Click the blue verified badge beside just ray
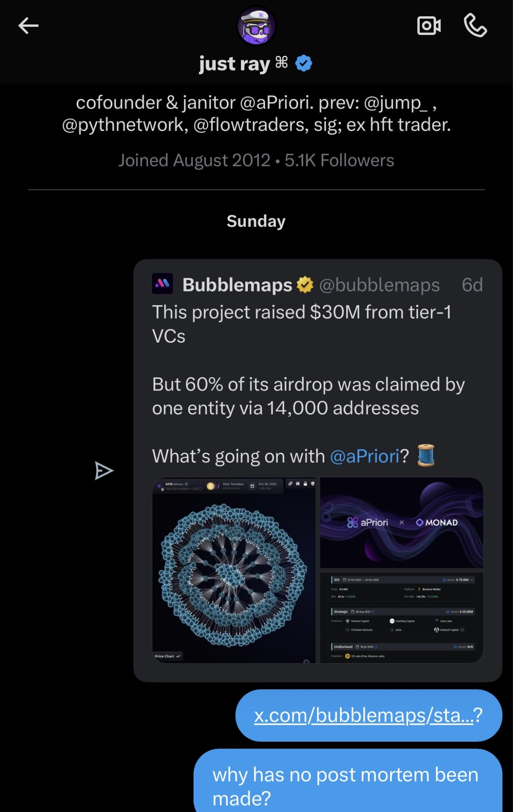The width and height of the screenshot is (513, 812). point(303,63)
